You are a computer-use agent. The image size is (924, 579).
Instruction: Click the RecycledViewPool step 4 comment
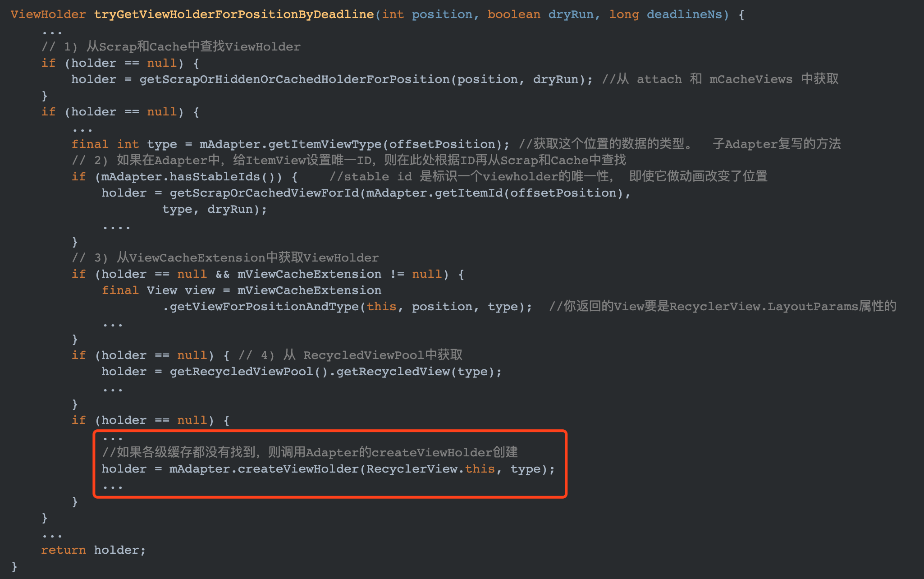point(351,355)
